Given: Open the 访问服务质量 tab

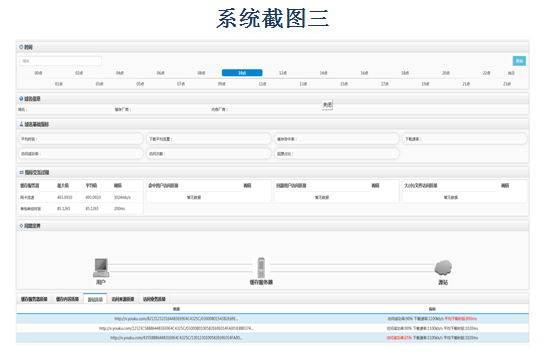Looking at the screenshot, I should tap(154, 299).
